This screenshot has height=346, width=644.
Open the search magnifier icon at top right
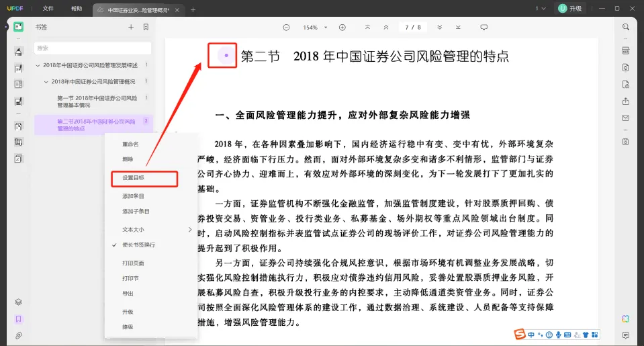pos(625,28)
